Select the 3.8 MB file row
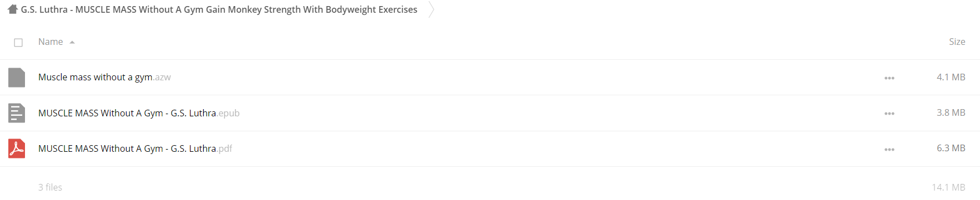Viewport: 980px width, 200px height. pyautogui.click(x=490, y=113)
